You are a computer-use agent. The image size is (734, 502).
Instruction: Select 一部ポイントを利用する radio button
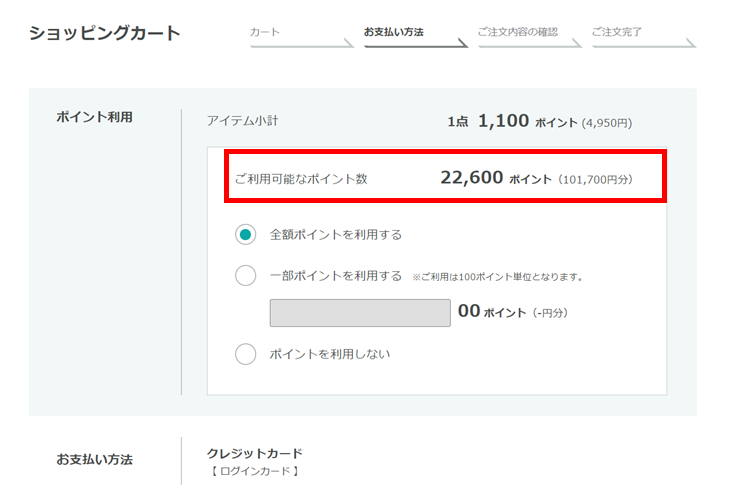click(x=245, y=275)
